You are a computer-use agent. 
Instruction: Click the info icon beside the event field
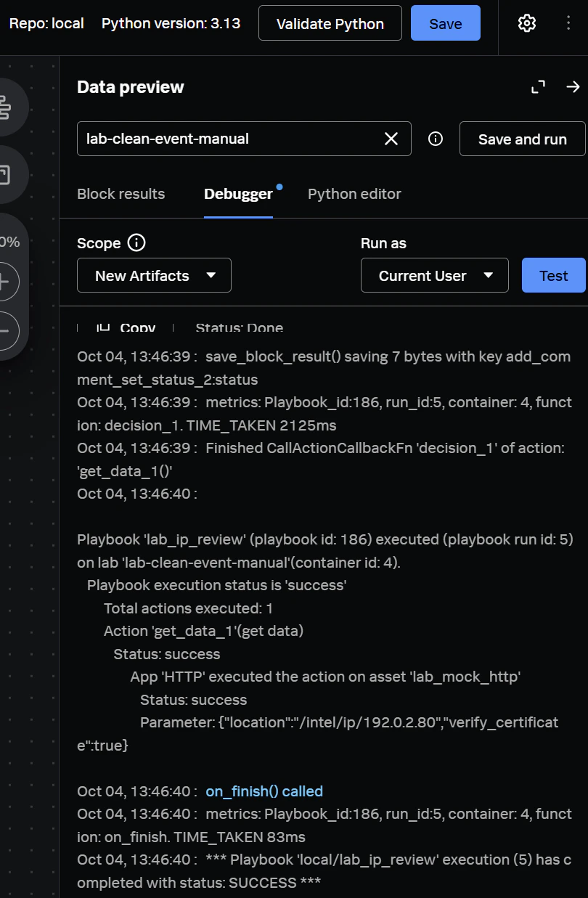point(436,139)
